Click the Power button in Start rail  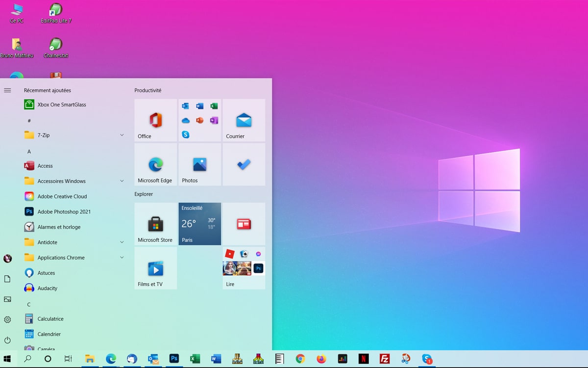(x=7, y=340)
